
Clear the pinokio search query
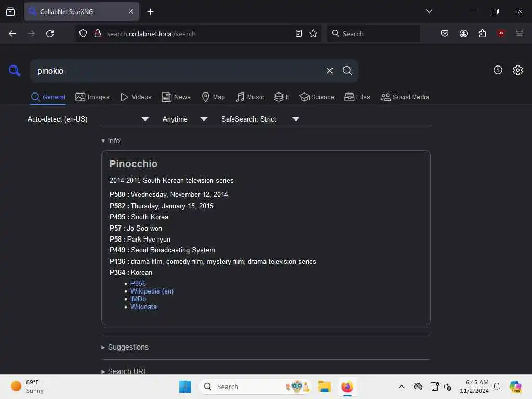click(x=329, y=71)
